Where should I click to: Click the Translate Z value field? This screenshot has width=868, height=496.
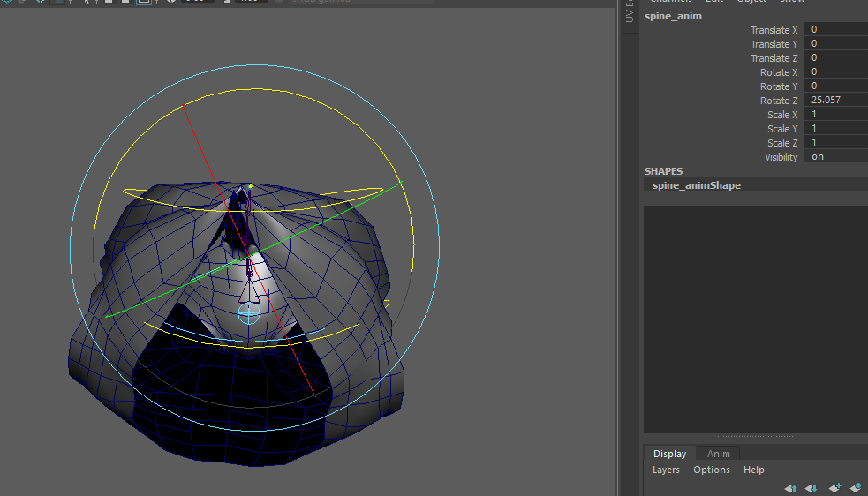click(x=835, y=57)
